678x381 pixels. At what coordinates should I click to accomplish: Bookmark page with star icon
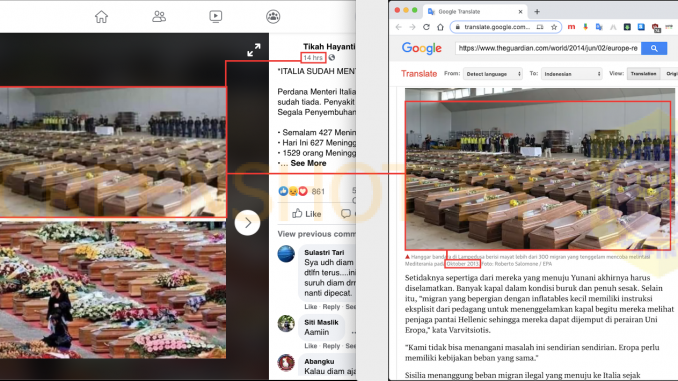[x=554, y=27]
